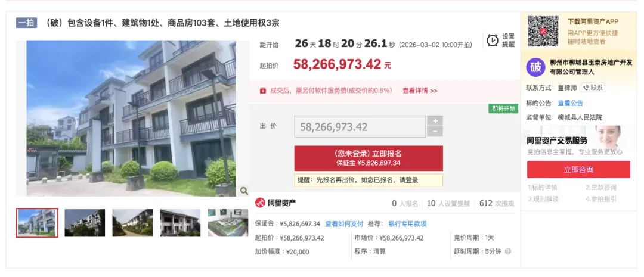The image size is (644, 277).
Task: Click the phone 联系 contact icon
Action: coord(593,88)
